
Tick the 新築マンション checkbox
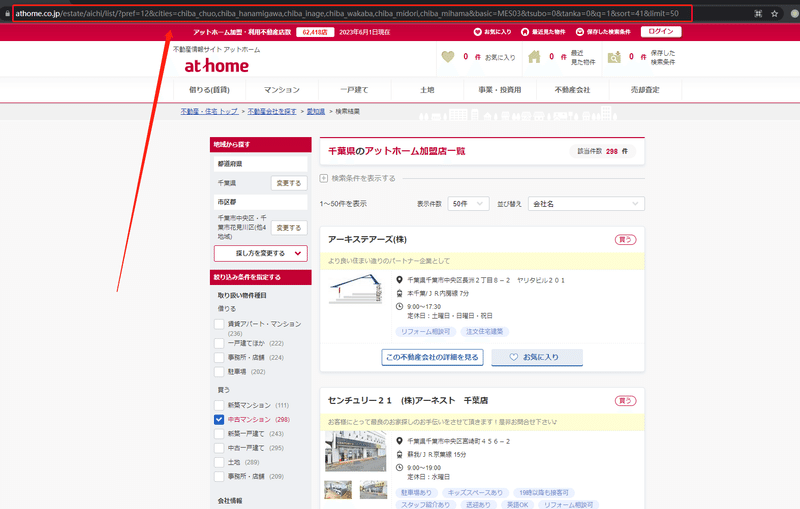pyautogui.click(x=219, y=405)
